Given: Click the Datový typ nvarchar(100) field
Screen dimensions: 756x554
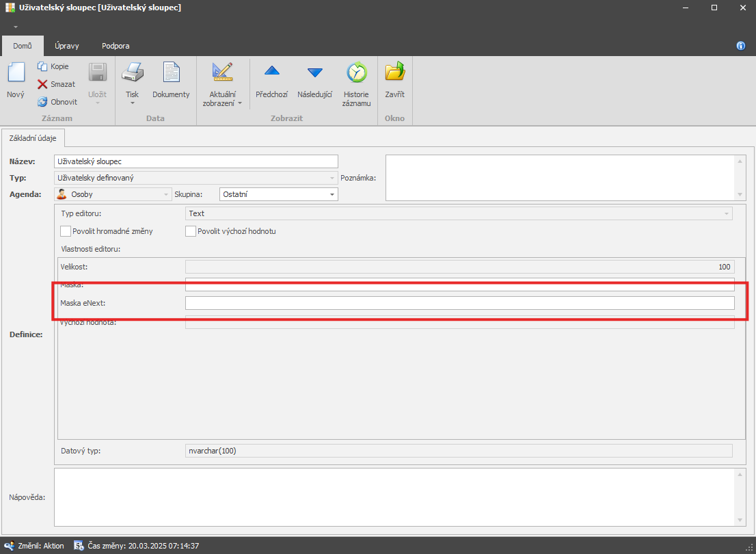Looking at the screenshot, I should tap(459, 451).
